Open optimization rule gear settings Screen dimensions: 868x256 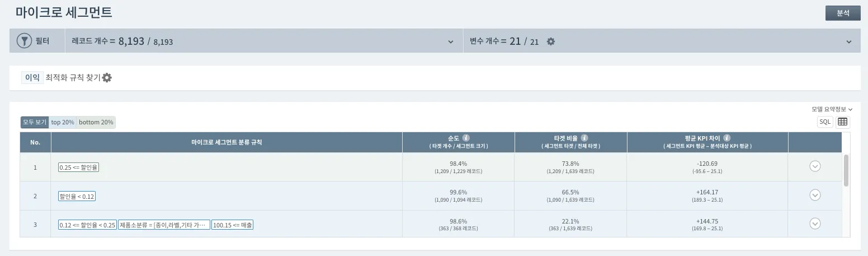[107, 78]
